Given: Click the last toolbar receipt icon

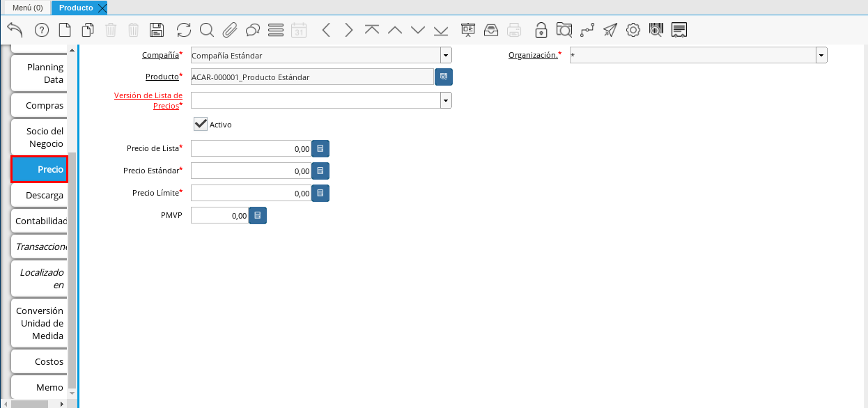Looking at the screenshot, I should 680,30.
